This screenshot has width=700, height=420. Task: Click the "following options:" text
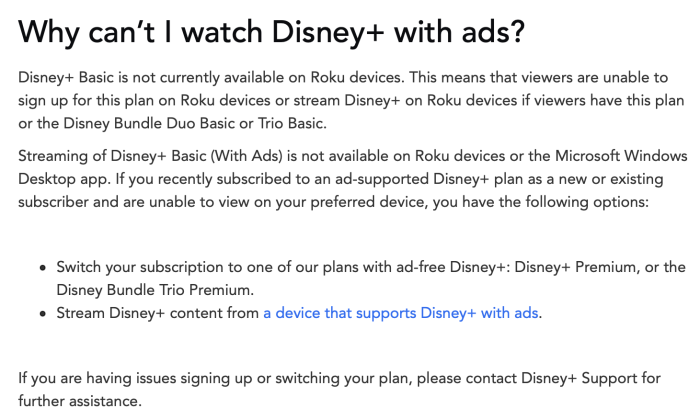pyautogui.click(x=589, y=202)
